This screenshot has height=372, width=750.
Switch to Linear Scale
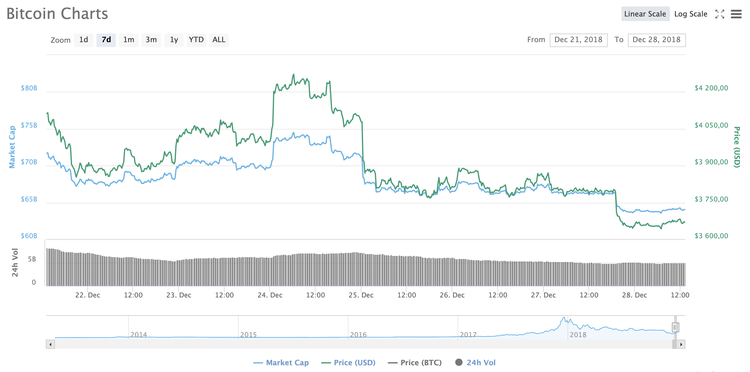(x=645, y=14)
